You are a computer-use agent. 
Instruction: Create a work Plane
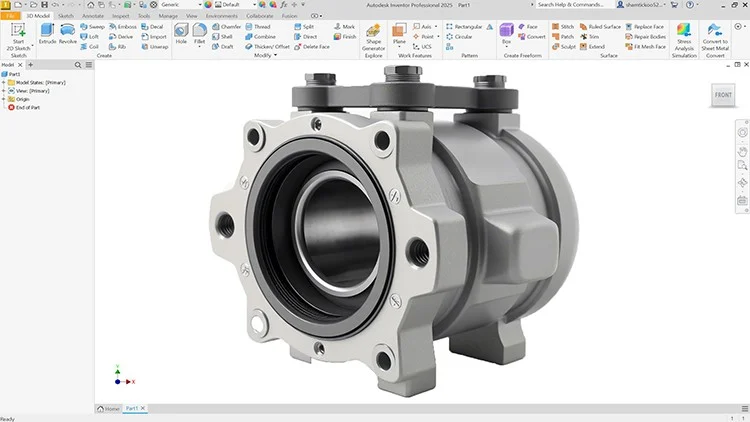[399, 34]
